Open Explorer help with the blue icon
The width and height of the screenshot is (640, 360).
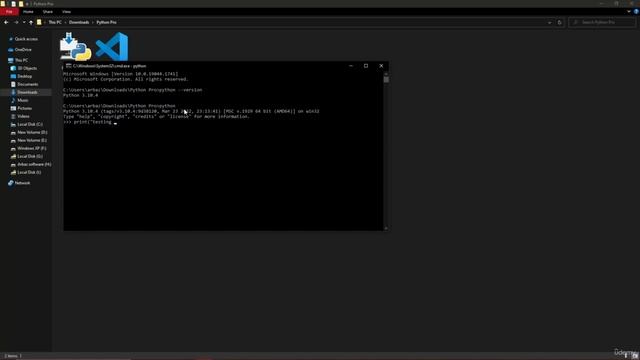tap(636, 12)
